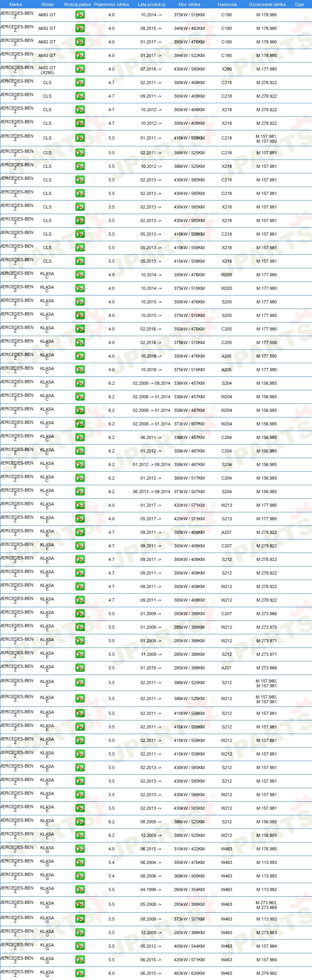Click the Pojemność silnika column header
312x980 pixels.
point(111,4)
